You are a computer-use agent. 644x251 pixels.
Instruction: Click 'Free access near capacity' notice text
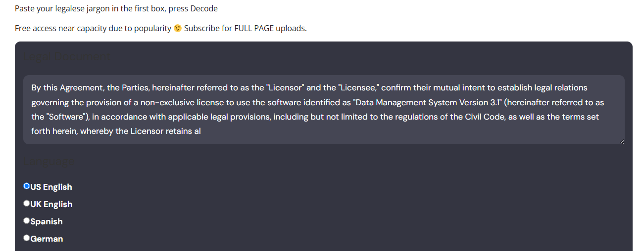pos(93,28)
